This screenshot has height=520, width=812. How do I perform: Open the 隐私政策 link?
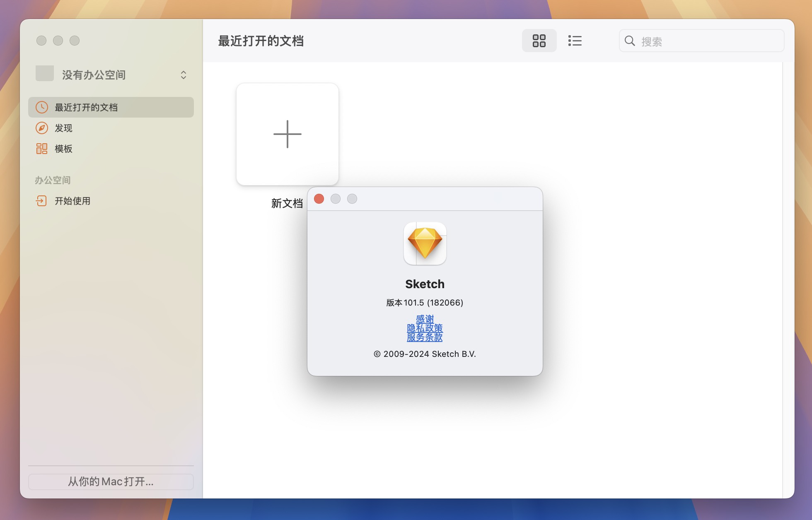[425, 328]
